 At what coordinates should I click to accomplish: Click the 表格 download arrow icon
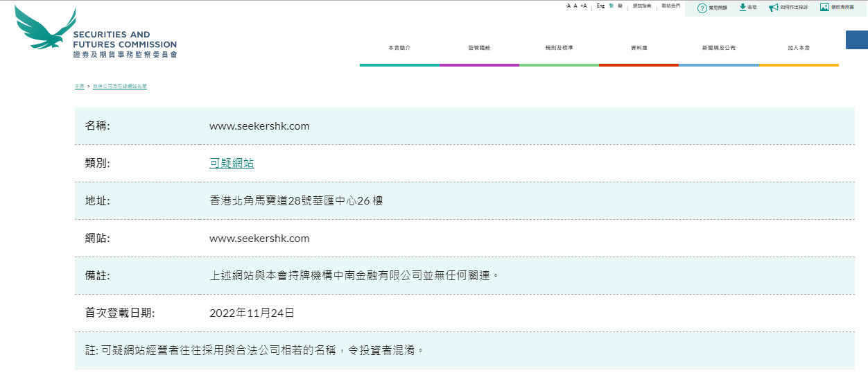743,7
